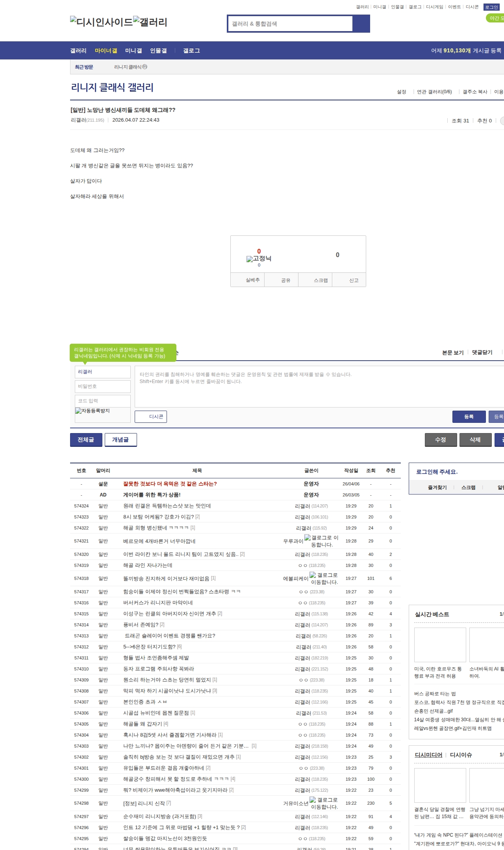Image resolution: width=504 pixels, height=850 pixels.
Task: Click the 공유 share button
Action: point(282,280)
